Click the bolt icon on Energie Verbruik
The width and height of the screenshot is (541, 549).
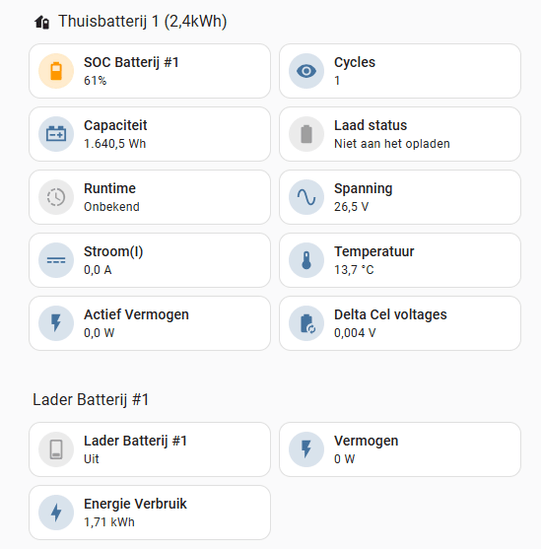pyautogui.click(x=56, y=512)
